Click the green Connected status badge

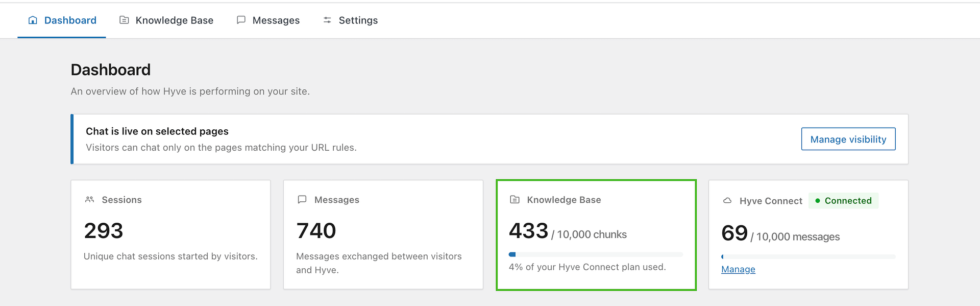click(843, 201)
